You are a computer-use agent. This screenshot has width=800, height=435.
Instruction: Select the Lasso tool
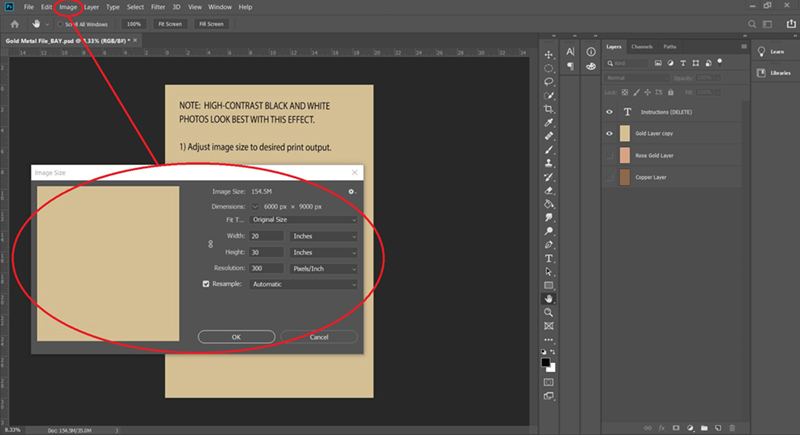pyautogui.click(x=548, y=82)
